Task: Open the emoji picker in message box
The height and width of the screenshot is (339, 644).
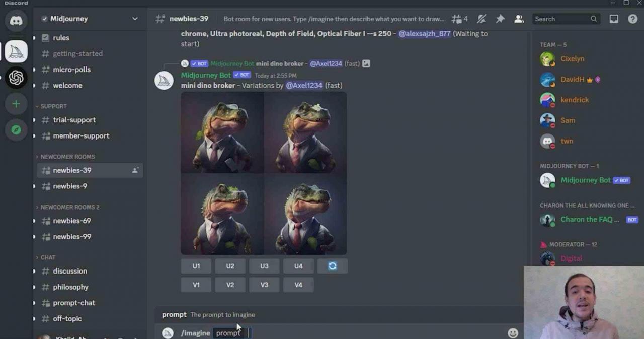Action: 513,333
